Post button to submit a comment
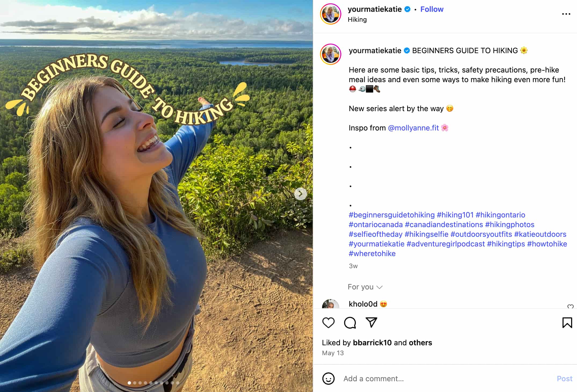 565,379
